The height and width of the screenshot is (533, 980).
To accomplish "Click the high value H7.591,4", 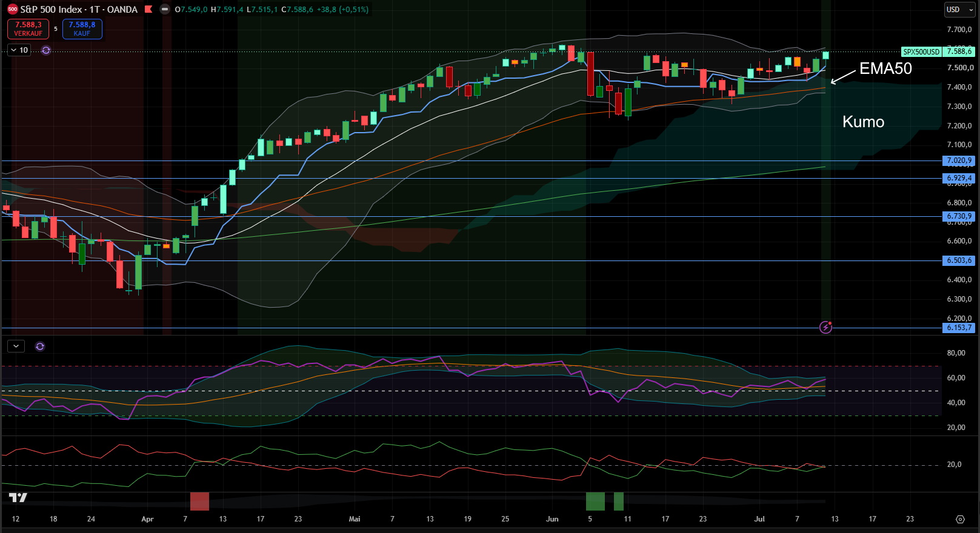I will [227, 10].
